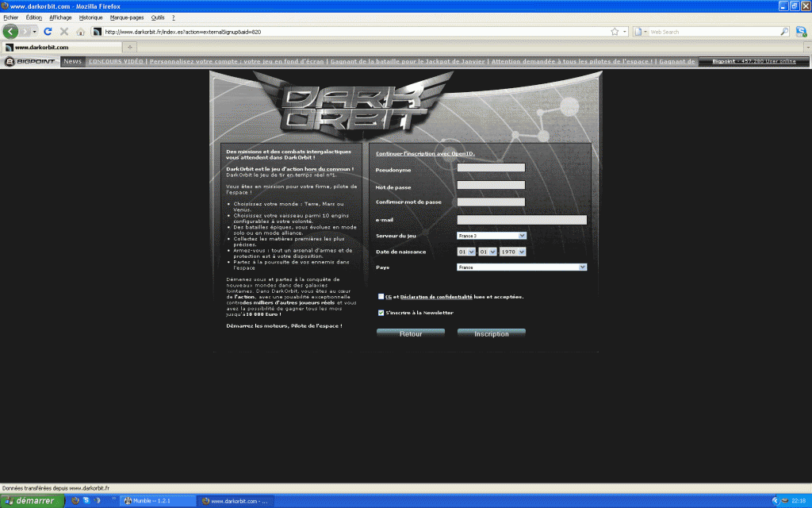
Task: Follow the continue with OpenID link
Action: click(x=425, y=153)
